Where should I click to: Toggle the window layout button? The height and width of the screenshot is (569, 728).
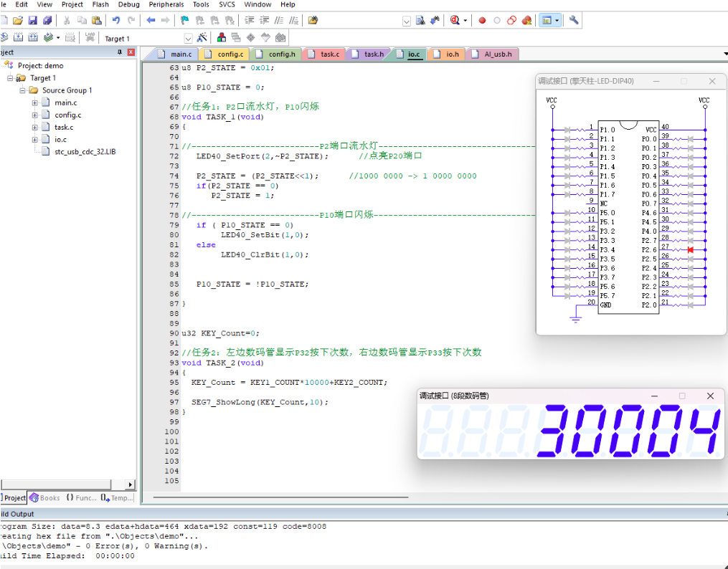point(547,20)
